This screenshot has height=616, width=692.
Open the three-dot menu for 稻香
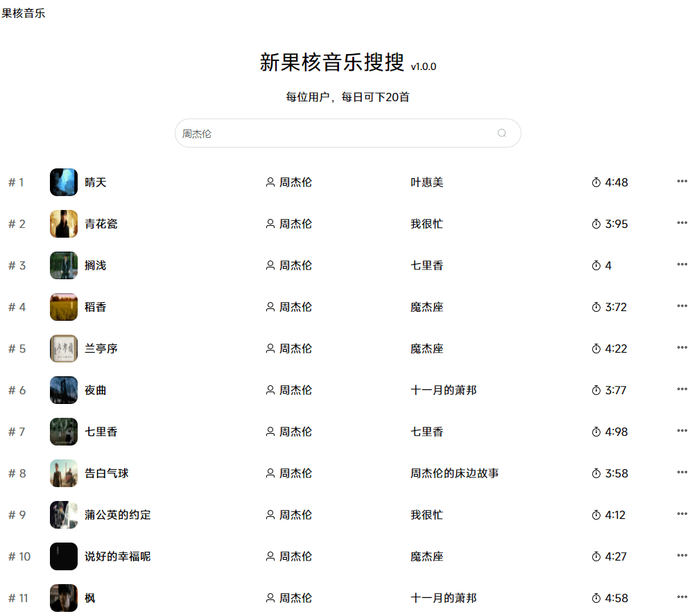pos(682,306)
